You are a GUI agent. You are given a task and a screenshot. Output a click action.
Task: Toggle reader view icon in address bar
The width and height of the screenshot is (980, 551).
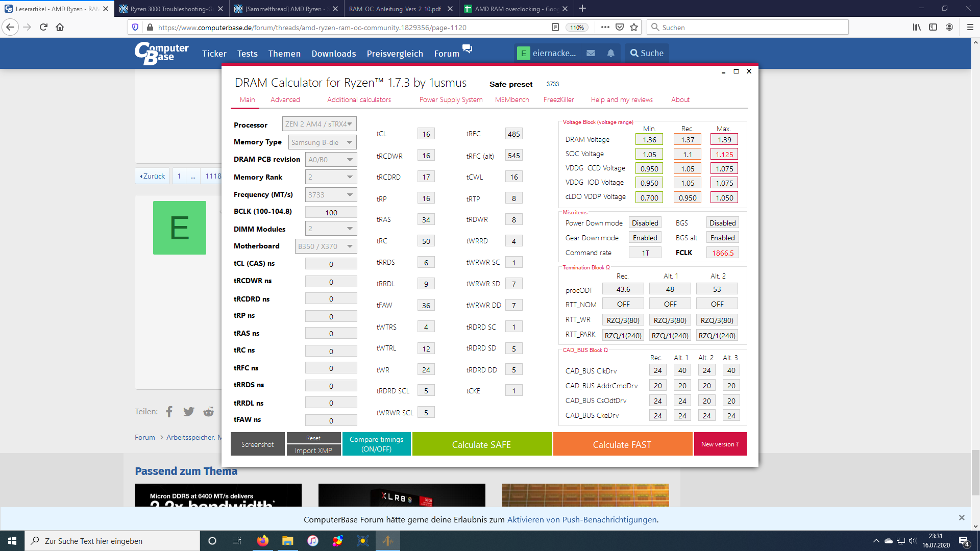(x=555, y=28)
